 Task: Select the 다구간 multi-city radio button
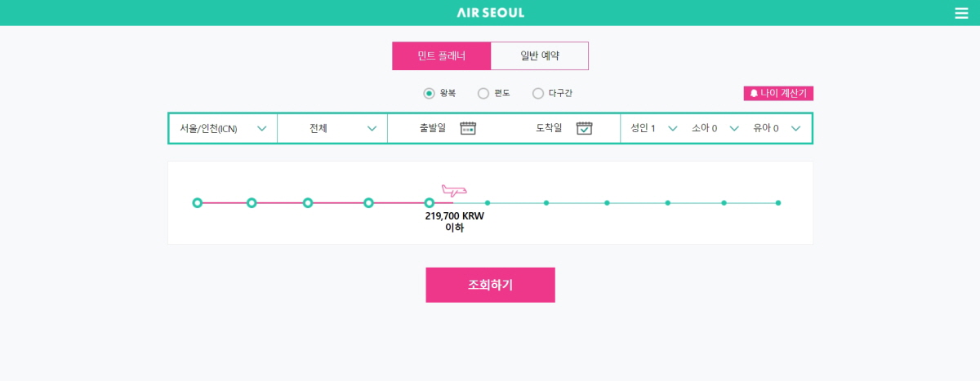538,93
